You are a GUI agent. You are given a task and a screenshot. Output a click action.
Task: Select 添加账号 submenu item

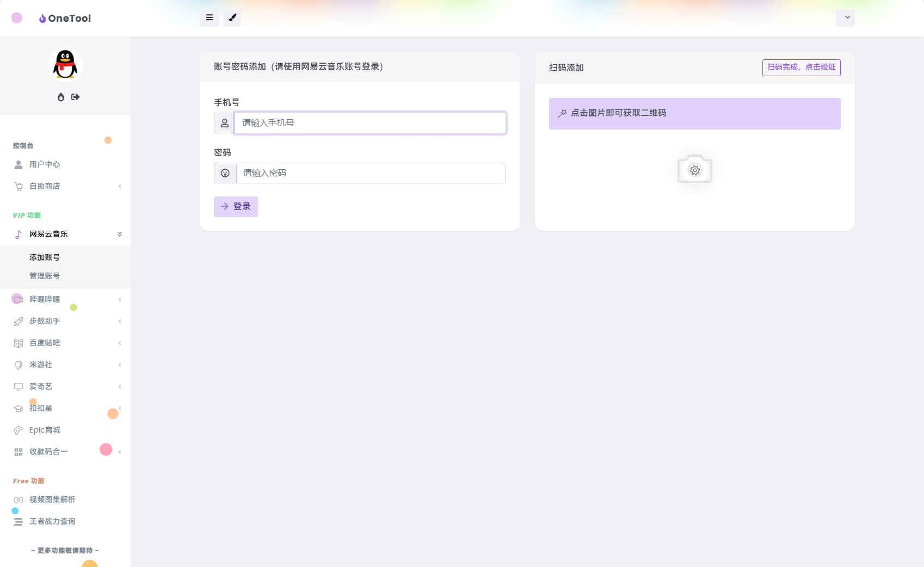(x=45, y=257)
